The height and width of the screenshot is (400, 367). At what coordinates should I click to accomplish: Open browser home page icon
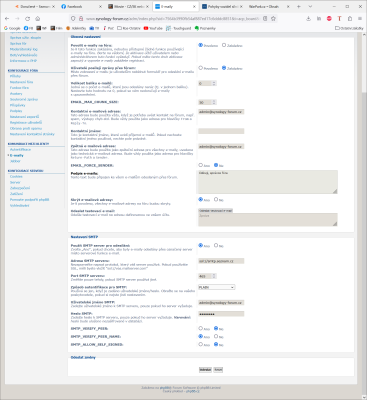pyautogui.click(x=38, y=19)
